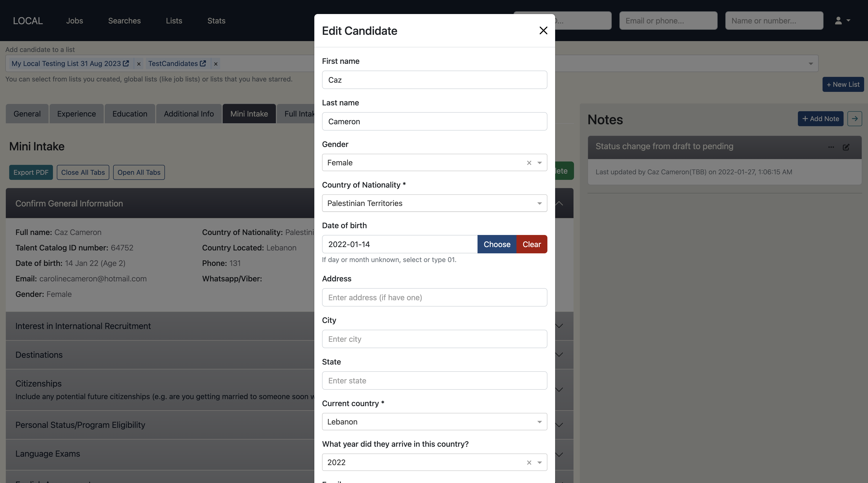The image size is (868, 483).
Task: Clear the arrival year selection
Action: [529, 463]
